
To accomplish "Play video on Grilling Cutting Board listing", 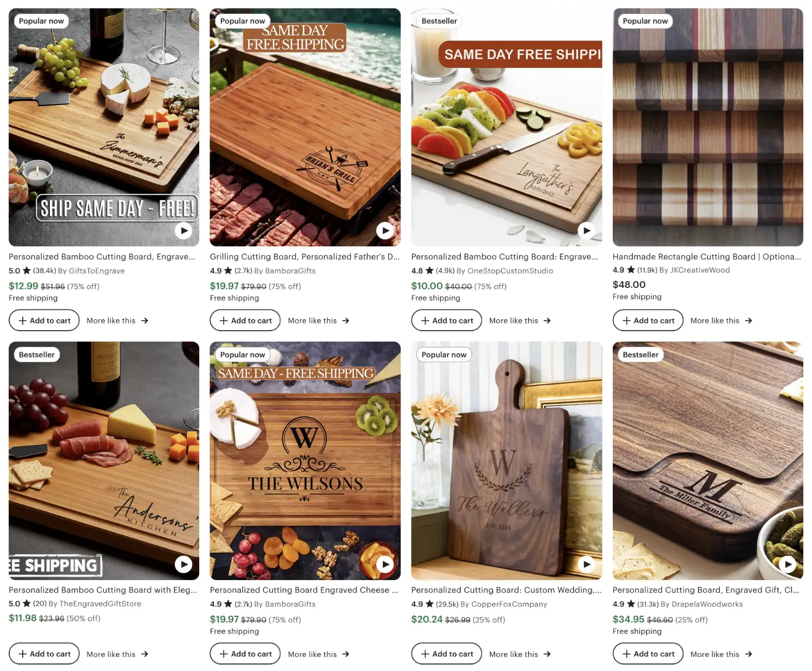I will click(x=385, y=231).
